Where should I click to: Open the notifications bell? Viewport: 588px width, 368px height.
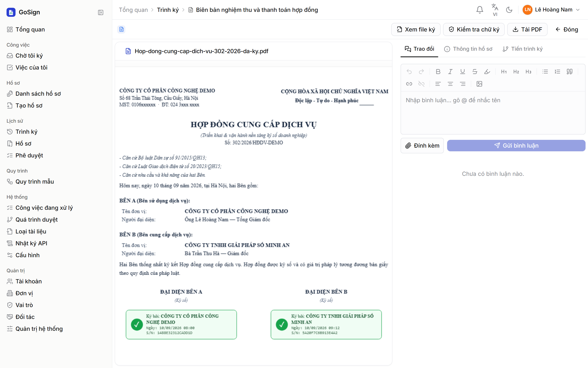[480, 10]
